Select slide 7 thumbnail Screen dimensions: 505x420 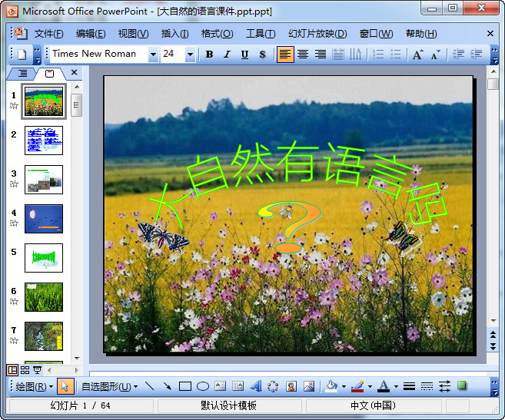click(44, 336)
